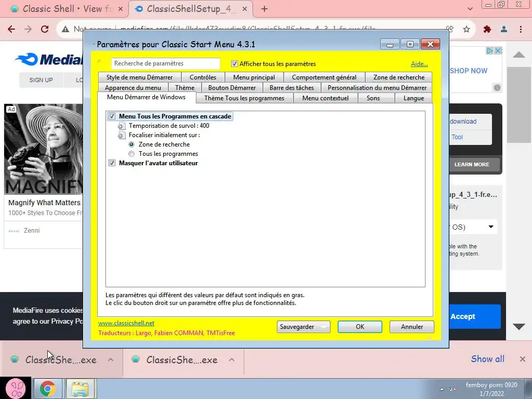Click the page scrollbar down arrow

[x=519, y=327]
